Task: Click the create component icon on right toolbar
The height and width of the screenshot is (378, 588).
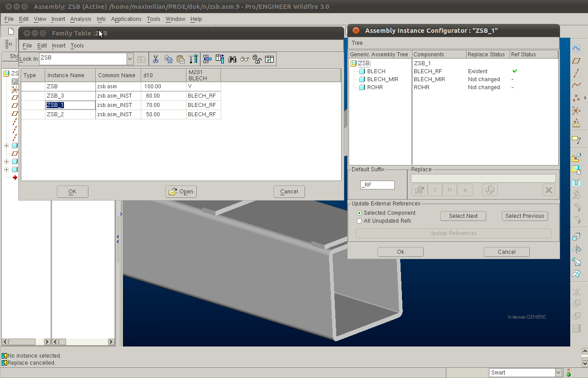Action: point(576,169)
